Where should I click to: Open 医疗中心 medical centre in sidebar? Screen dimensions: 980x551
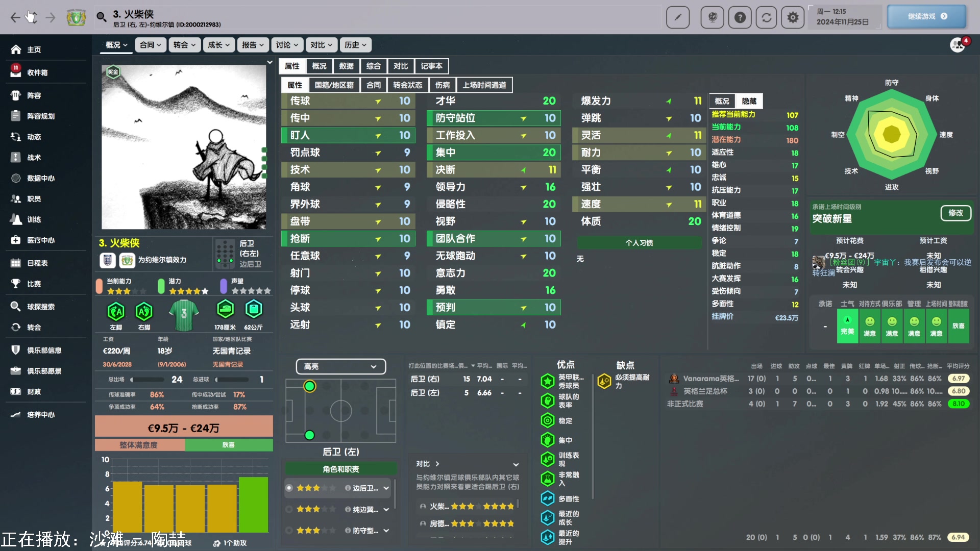41,240
